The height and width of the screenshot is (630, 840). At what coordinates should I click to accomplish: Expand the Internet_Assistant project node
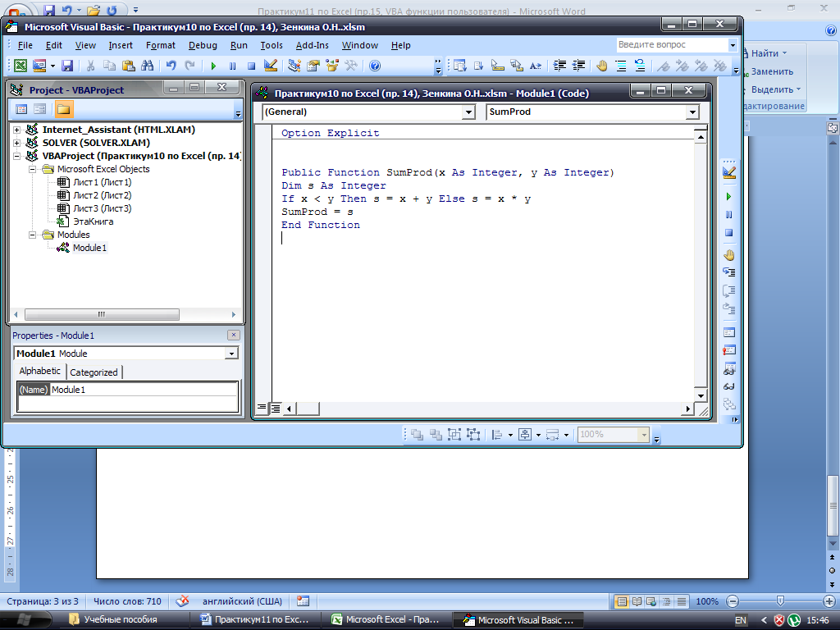16,130
